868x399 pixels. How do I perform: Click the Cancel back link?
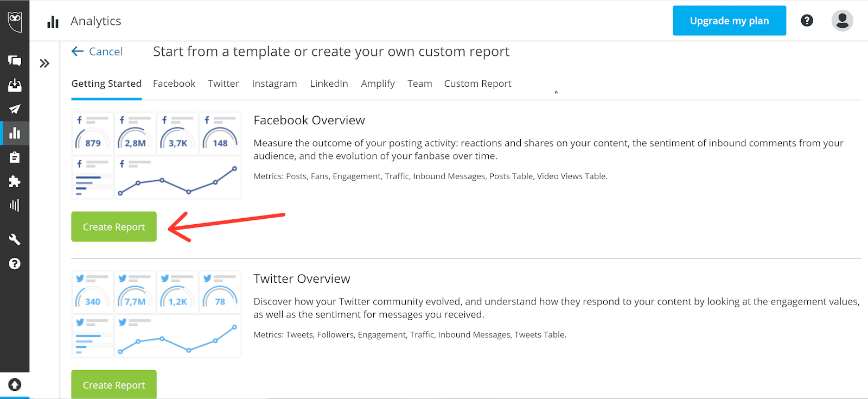click(98, 52)
